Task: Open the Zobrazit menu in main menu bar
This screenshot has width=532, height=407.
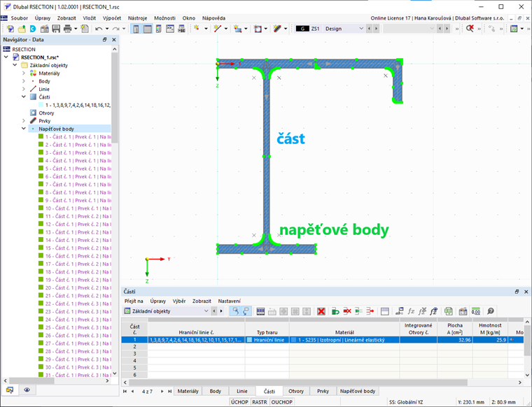Action: (x=66, y=18)
